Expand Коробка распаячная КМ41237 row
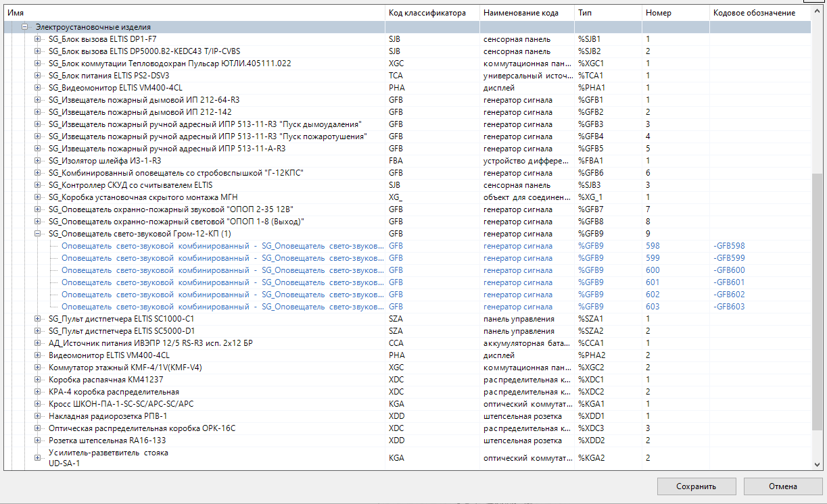Viewport: 827px width, 504px height. pyautogui.click(x=37, y=380)
